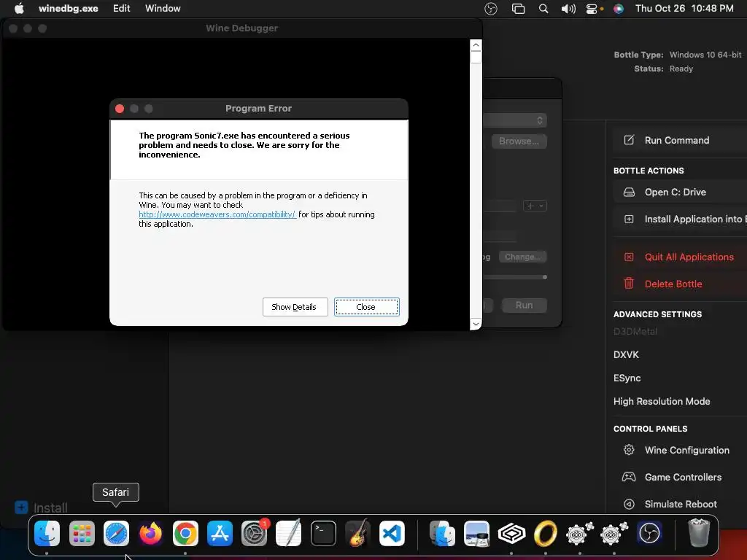This screenshot has width=747, height=560.
Task: Open Visual Studio Code from the Dock
Action: coord(392,533)
